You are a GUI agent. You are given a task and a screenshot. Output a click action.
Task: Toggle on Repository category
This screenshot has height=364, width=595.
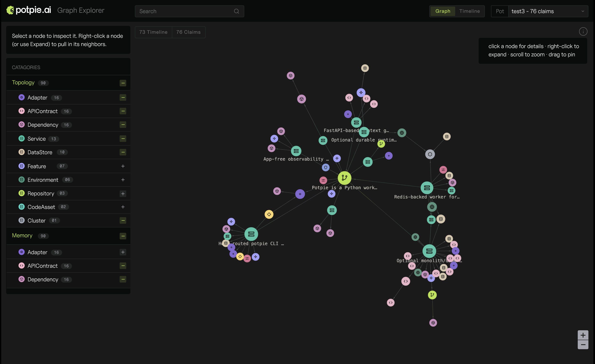click(123, 194)
